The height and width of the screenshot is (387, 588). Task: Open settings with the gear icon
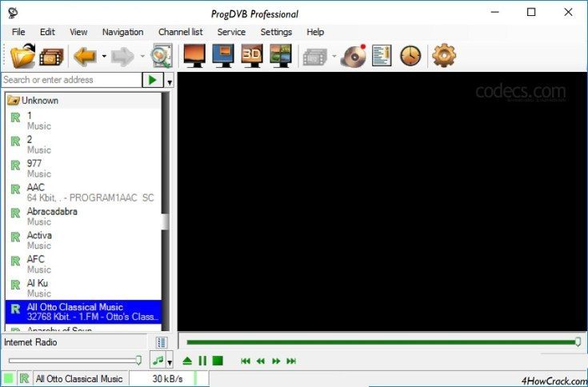444,55
